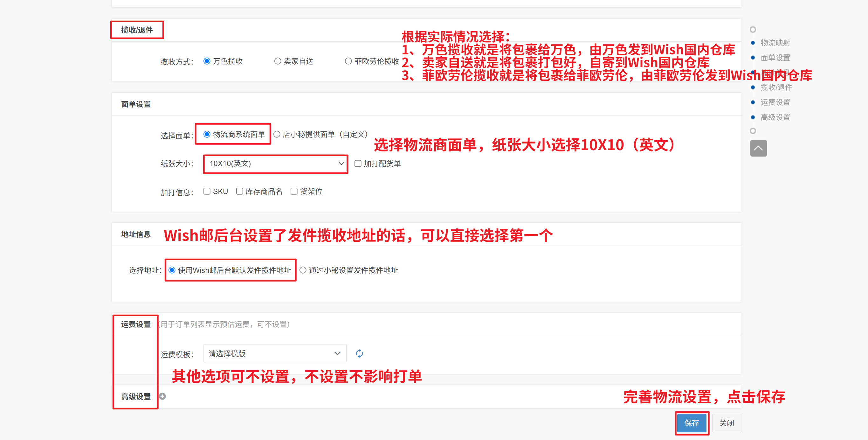
Task: Select 万色揽收 pickup method
Action: [x=207, y=61]
